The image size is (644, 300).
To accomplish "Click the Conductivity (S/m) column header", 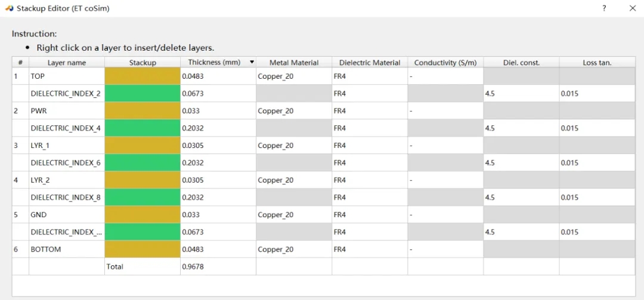I will click(x=445, y=63).
